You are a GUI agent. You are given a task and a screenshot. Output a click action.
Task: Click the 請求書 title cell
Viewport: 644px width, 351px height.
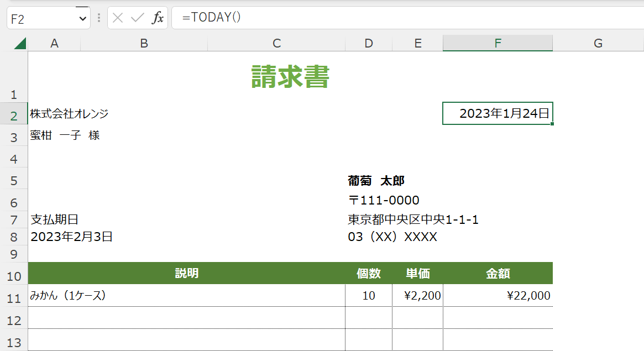[x=290, y=77]
